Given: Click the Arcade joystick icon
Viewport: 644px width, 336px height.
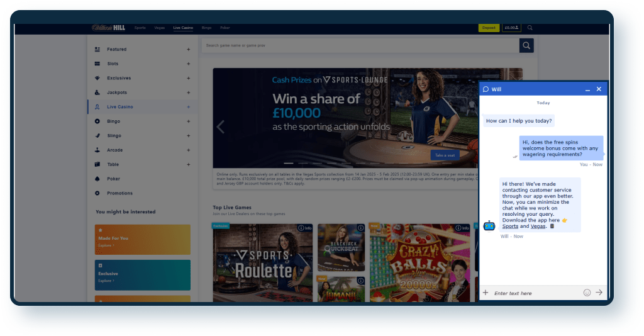Looking at the screenshot, I should [x=97, y=150].
